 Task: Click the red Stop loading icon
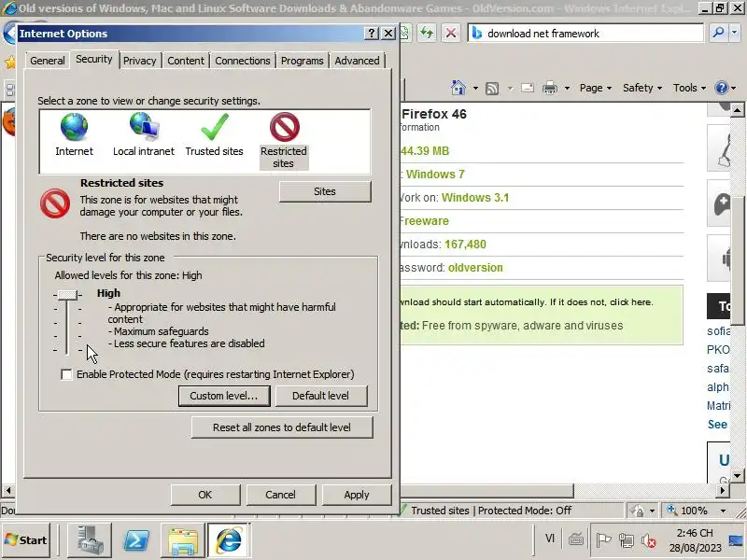450,33
